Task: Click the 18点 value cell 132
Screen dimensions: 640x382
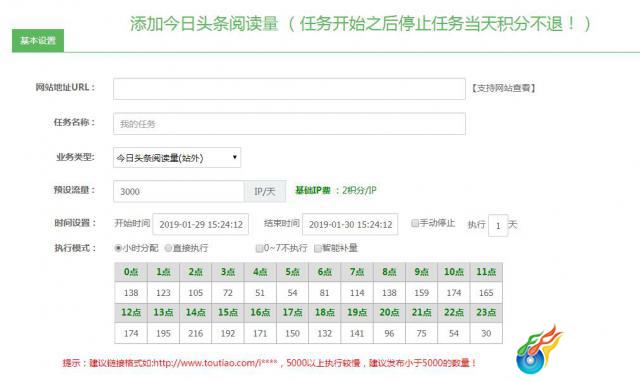Action: tap(324, 333)
